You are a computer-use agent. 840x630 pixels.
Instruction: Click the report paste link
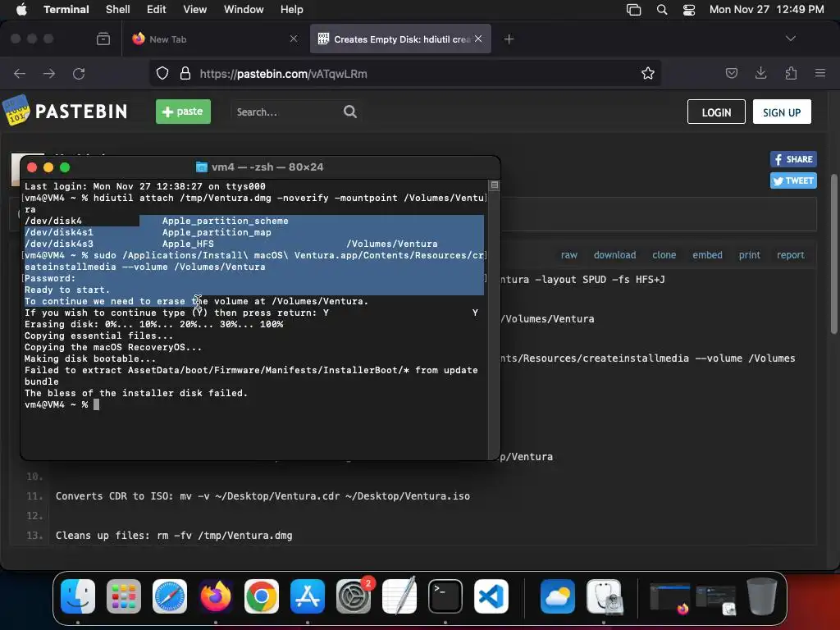(790, 255)
